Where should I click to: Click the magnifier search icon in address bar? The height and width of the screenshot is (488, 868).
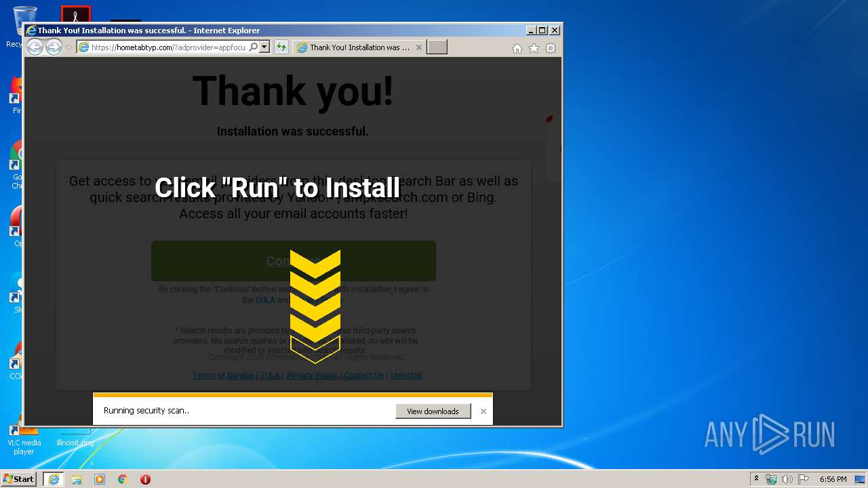coord(254,47)
